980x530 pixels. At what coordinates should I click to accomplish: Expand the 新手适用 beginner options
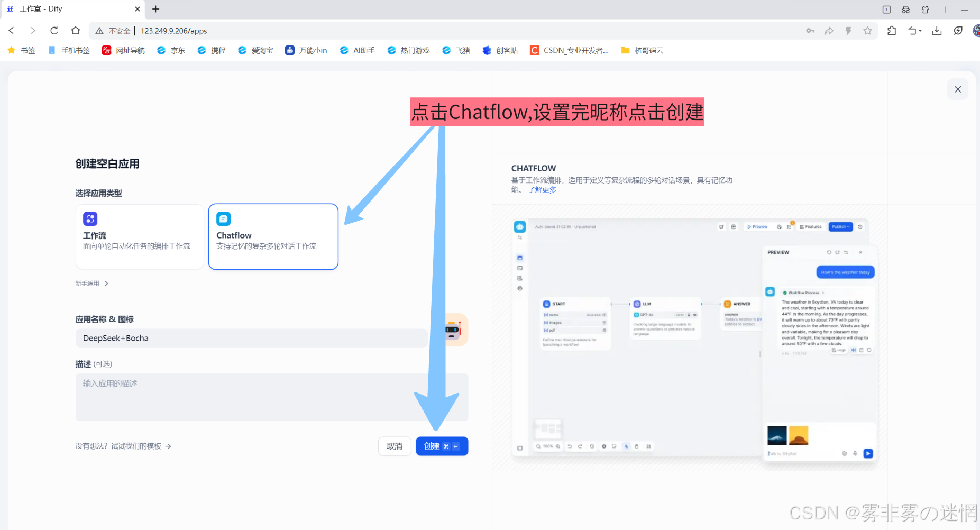pyautogui.click(x=92, y=284)
